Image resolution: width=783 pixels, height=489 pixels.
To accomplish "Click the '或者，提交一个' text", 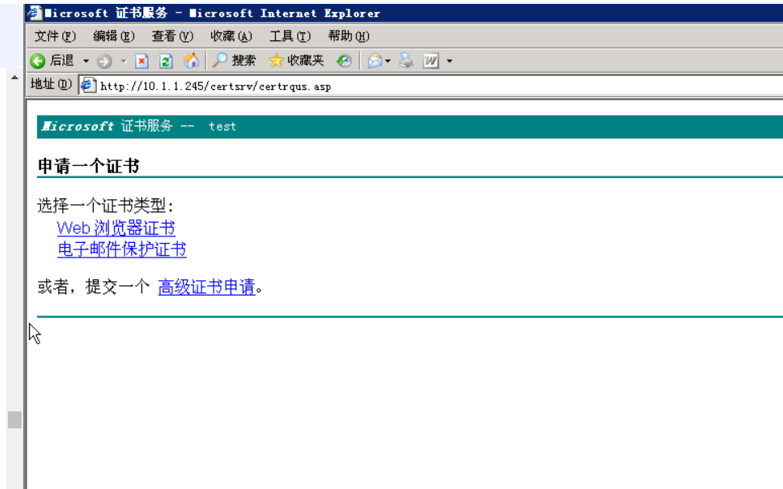I will tap(93, 287).
